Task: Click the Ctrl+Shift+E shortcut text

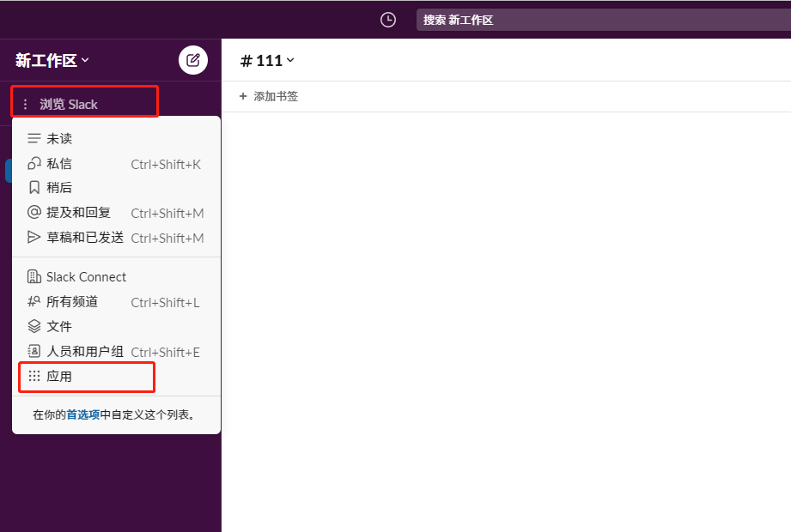Action: 166,352
